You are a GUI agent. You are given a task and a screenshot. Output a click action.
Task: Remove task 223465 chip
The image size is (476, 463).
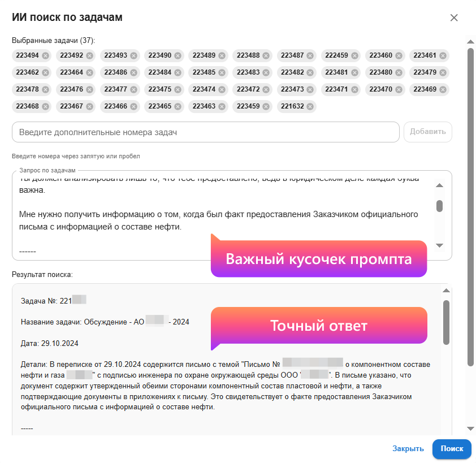coord(178,106)
